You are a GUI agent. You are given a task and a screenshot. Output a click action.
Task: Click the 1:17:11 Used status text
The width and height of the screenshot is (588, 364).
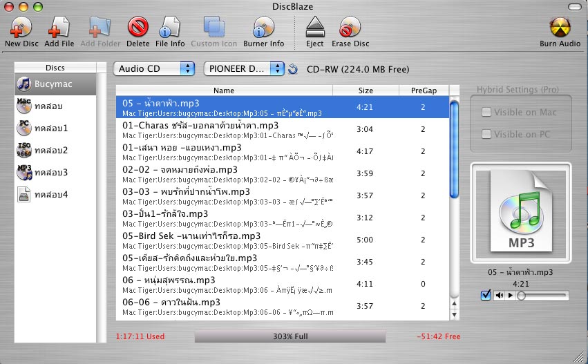pyautogui.click(x=140, y=336)
